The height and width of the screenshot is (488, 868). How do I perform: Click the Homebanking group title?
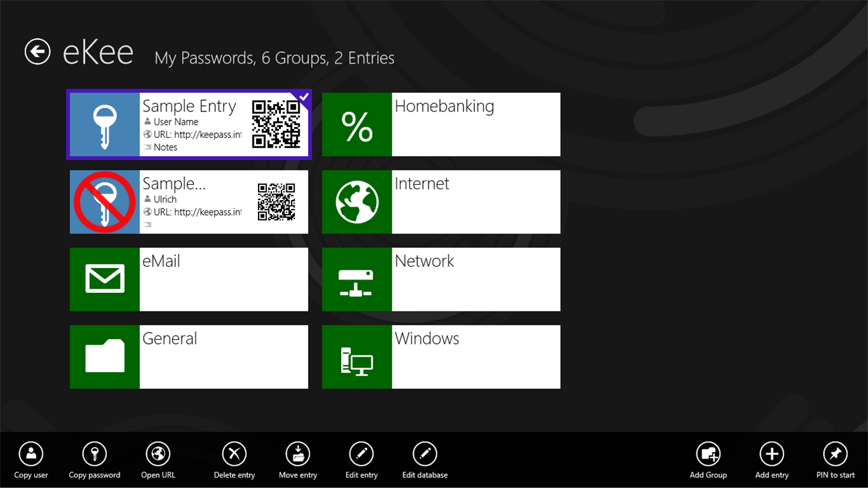(444, 107)
